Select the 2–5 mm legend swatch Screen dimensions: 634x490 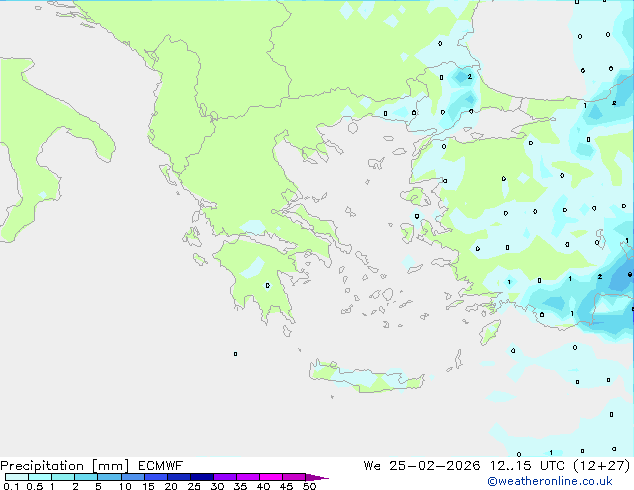[86, 477]
